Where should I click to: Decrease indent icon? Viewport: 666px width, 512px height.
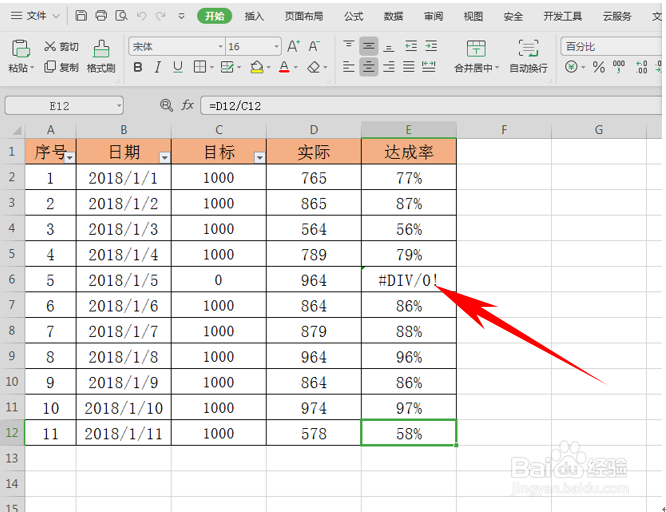[x=411, y=46]
